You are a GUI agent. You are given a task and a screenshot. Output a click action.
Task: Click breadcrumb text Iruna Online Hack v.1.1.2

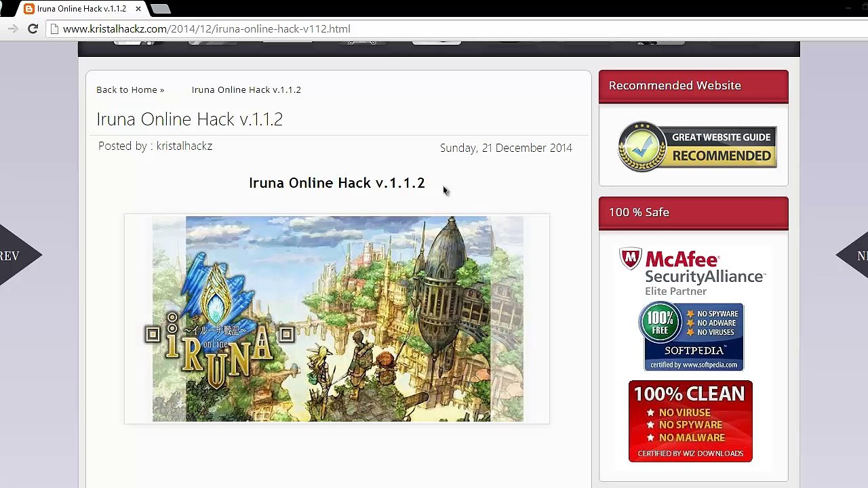click(246, 89)
